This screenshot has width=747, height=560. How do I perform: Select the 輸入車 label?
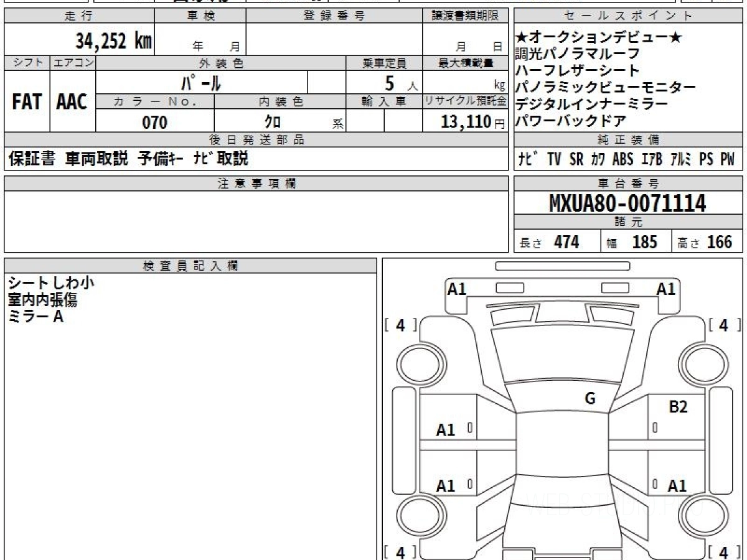coord(384,101)
